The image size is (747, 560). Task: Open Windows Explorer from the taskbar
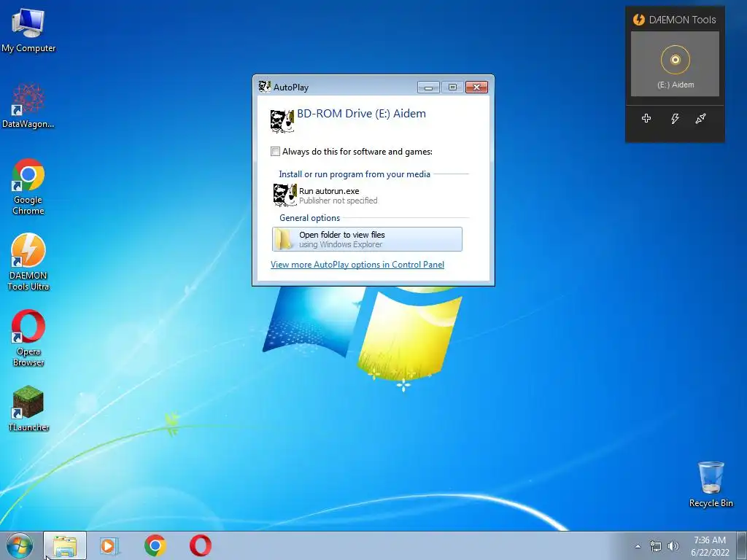[65, 545]
